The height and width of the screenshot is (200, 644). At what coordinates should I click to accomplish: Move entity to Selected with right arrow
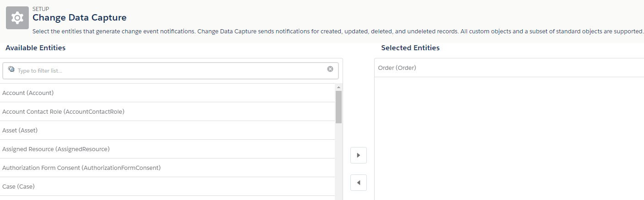pyautogui.click(x=358, y=155)
